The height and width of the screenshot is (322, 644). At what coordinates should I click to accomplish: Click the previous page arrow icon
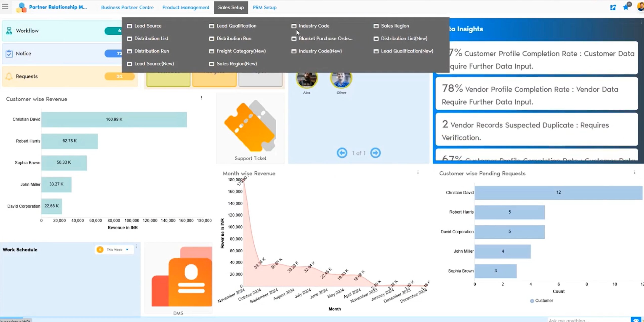[x=342, y=153]
